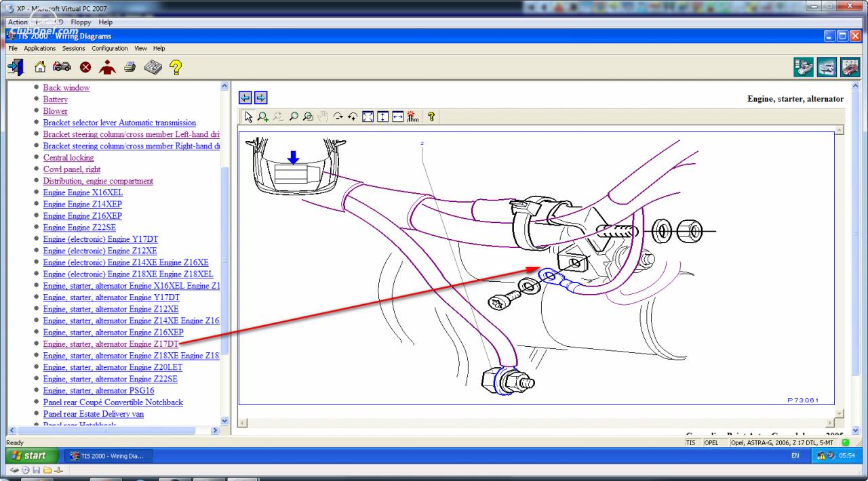Click the red cancel X icon

tap(85, 67)
